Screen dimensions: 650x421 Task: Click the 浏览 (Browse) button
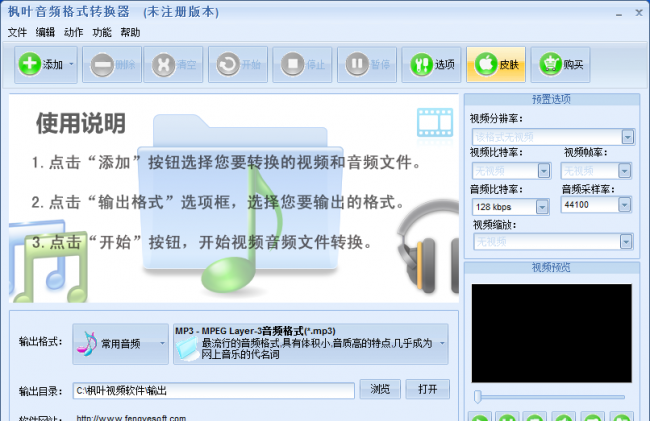coord(380,389)
